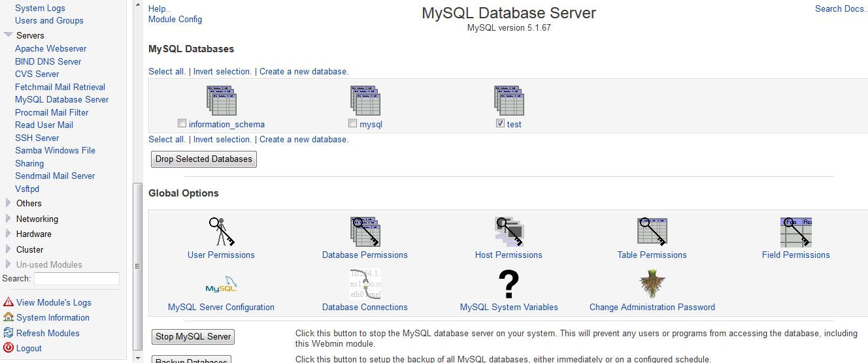Open Samba Windows File Sharing module
868x363 pixels.
(56, 157)
